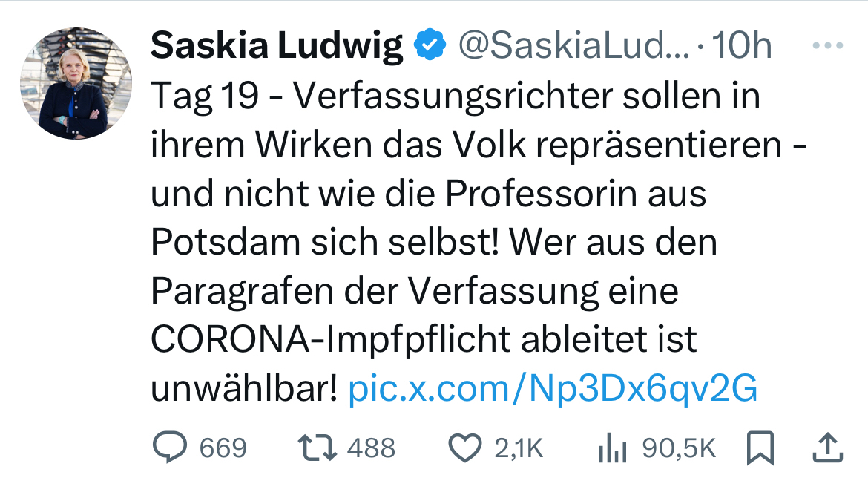Viewport: 868px width, 501px height.
Task: Click the word "unwählbar!" in the post
Action: pyautogui.click(x=244, y=387)
